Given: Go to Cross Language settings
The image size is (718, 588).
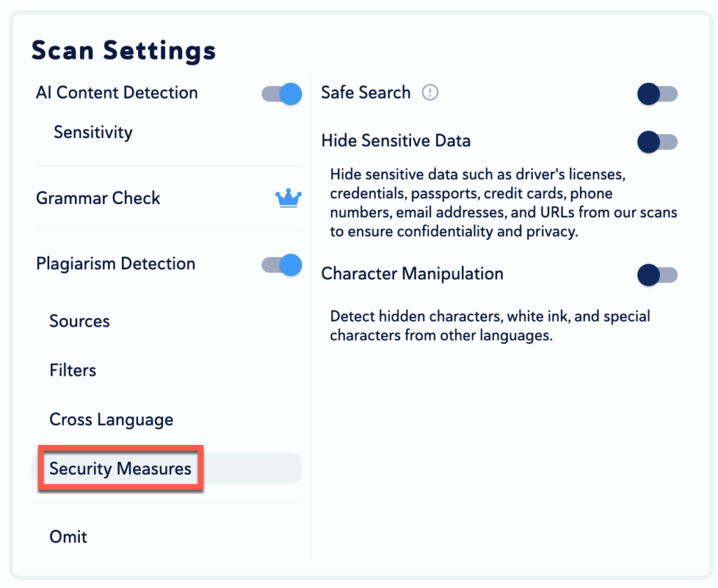Looking at the screenshot, I should 111,420.
